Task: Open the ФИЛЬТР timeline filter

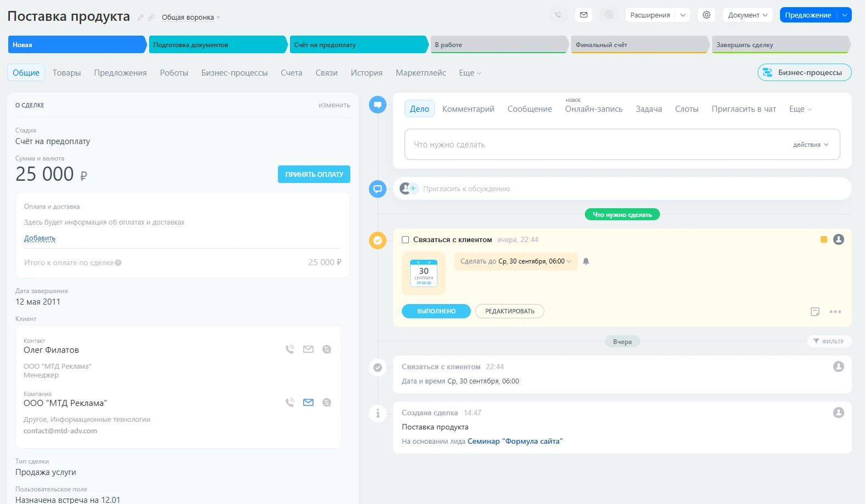Action: pyautogui.click(x=829, y=341)
